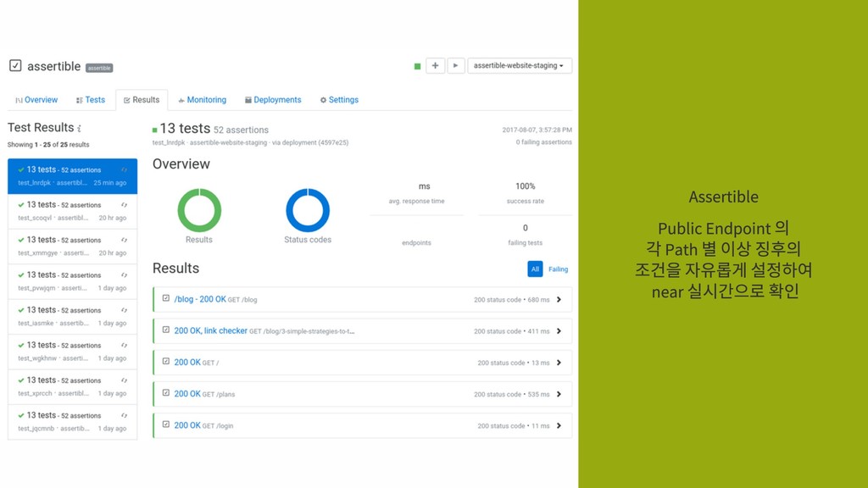868x488 pixels.
Task: Open the /blog - 200 OK result link
Action: coord(200,299)
